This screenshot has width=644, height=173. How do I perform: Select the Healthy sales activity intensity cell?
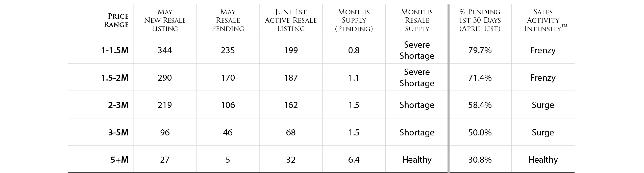tap(543, 160)
